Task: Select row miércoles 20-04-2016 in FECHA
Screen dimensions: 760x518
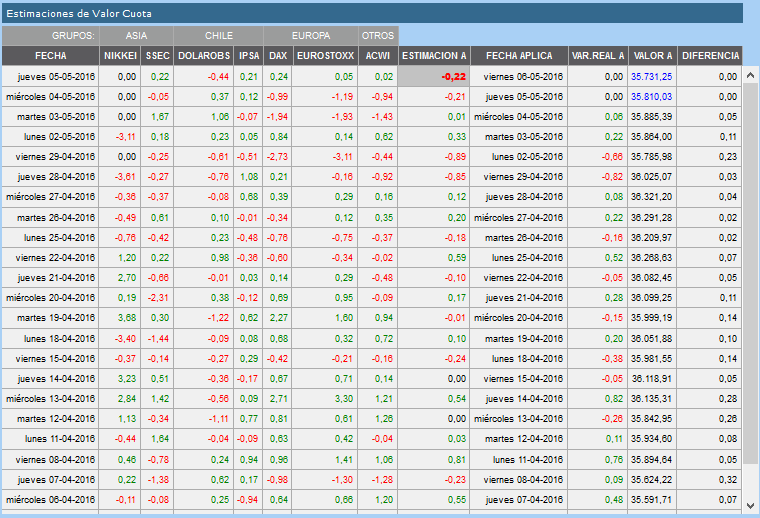Action: coord(50,298)
